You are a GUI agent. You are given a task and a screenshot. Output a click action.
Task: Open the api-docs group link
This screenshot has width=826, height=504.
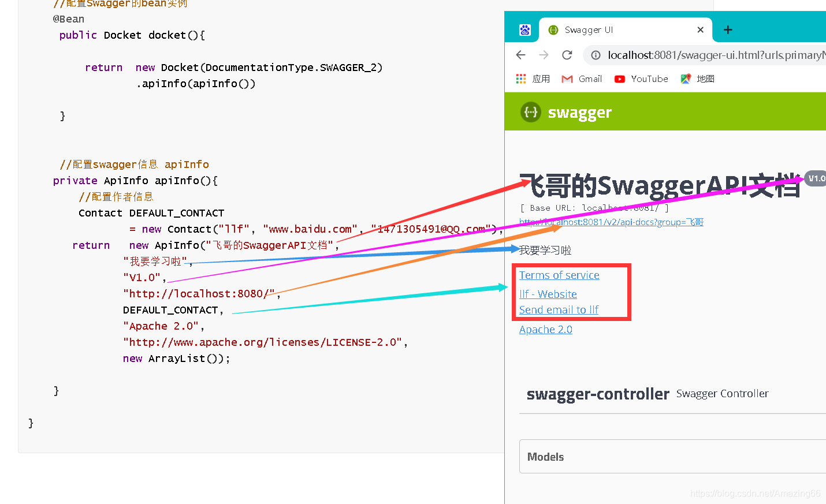click(x=611, y=222)
